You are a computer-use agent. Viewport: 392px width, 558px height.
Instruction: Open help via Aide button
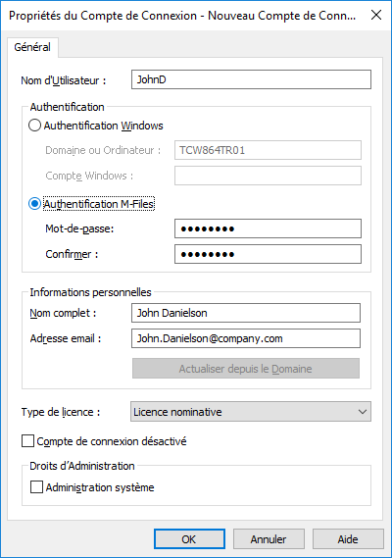pos(348,539)
